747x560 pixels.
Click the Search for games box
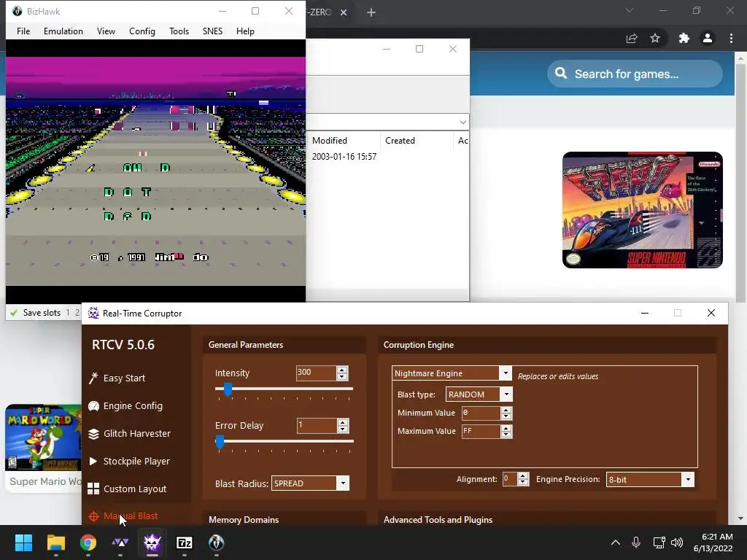(x=635, y=74)
